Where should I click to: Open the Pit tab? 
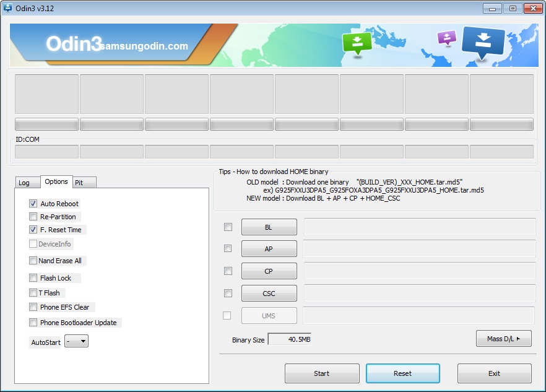click(84, 183)
